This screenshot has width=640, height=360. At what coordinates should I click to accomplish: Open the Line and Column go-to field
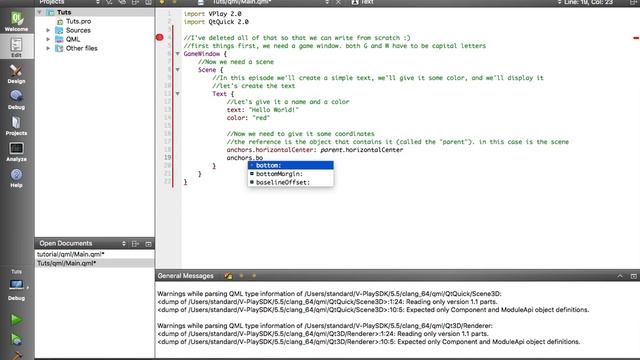(x=588, y=2)
